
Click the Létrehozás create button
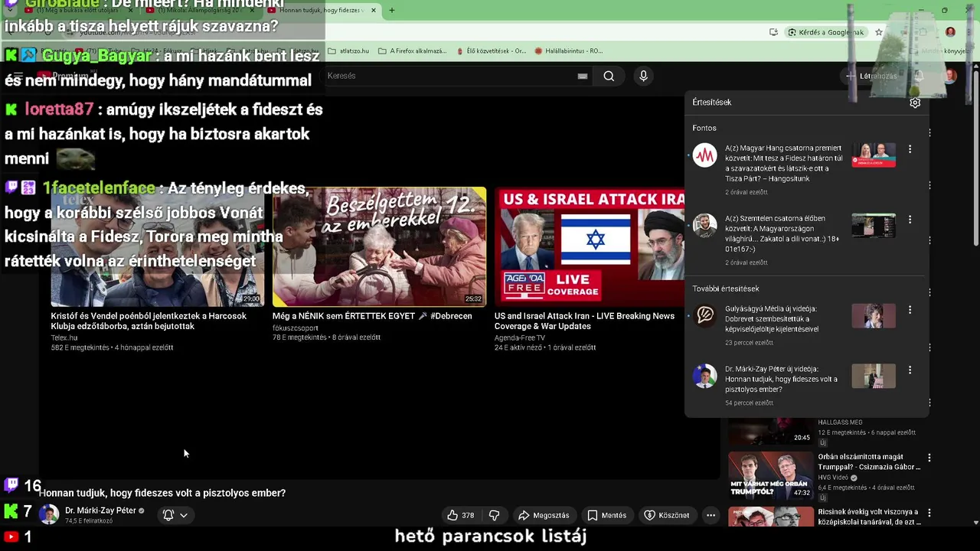[x=871, y=76]
